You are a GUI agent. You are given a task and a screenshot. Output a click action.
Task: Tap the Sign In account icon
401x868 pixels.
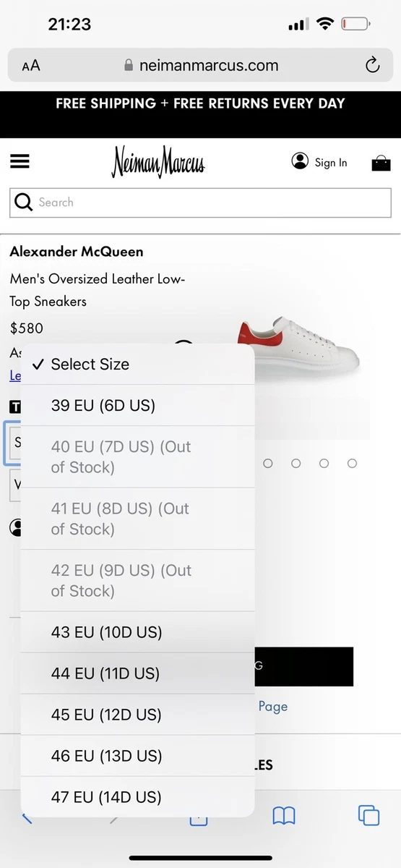[x=300, y=161]
